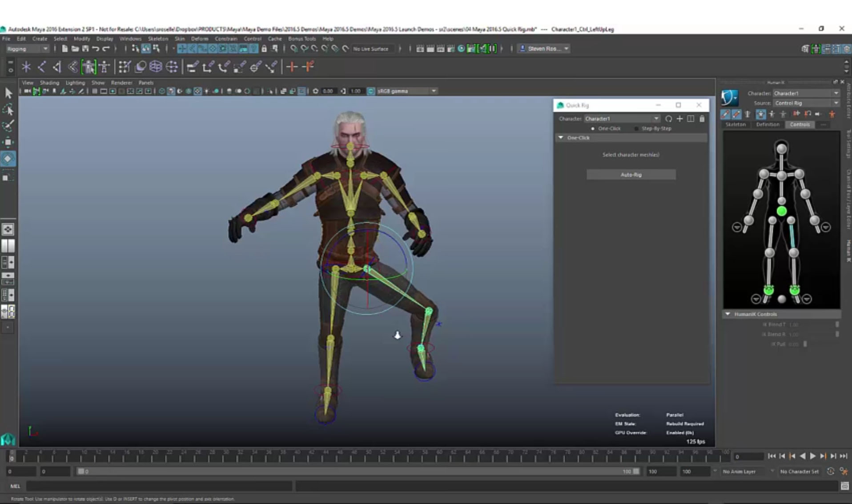852x504 pixels.
Task: Go to start of playback range
Action: [772, 456]
